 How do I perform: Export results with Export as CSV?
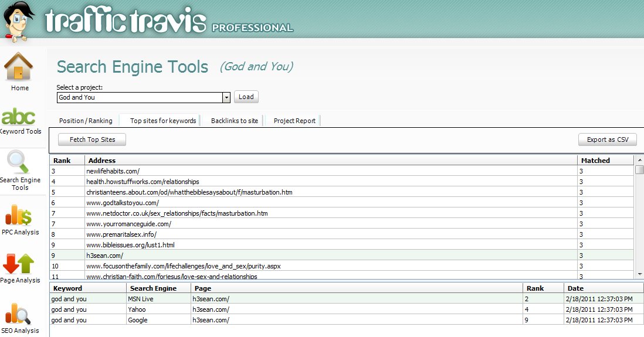coord(607,139)
